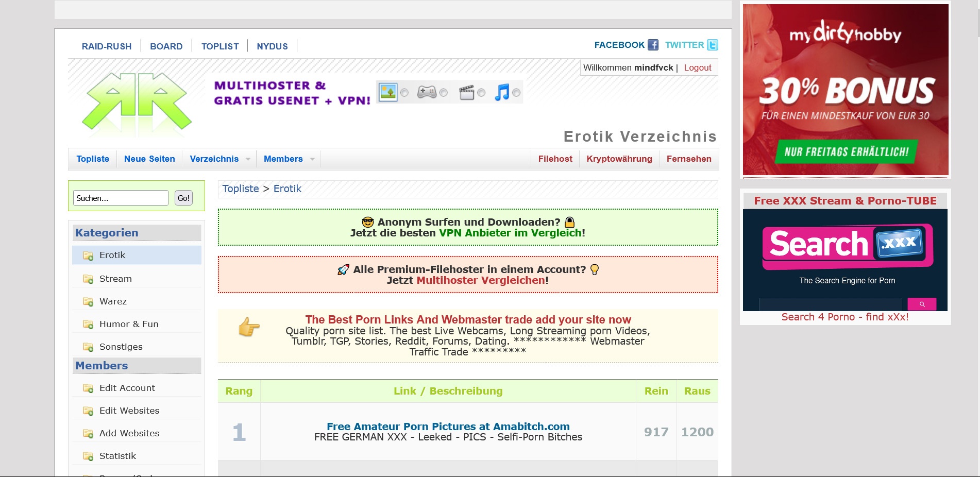Click the Suchen... search input field
This screenshot has height=477, width=980.
click(121, 198)
